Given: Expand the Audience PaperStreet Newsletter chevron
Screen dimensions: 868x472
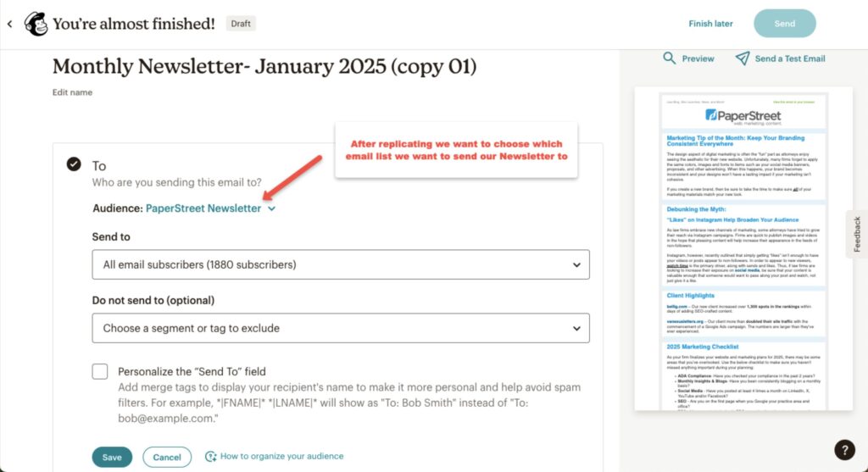Looking at the screenshot, I should [x=271, y=208].
